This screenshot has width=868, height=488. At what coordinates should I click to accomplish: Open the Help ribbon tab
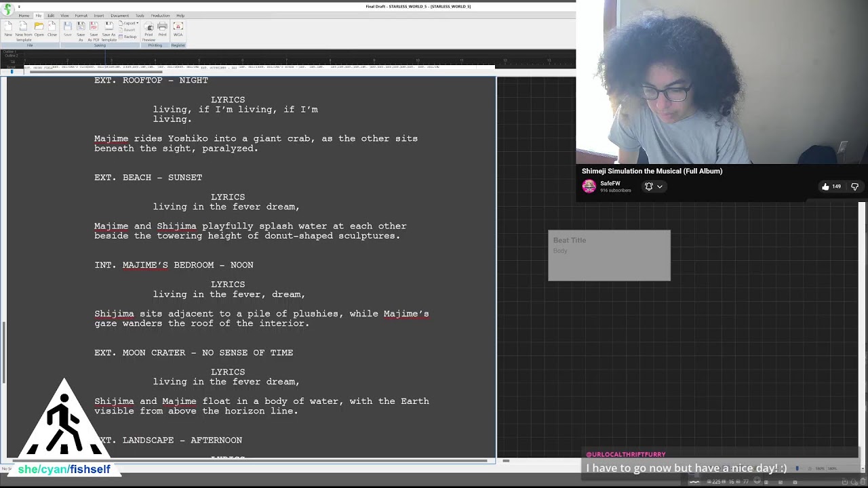click(x=180, y=15)
